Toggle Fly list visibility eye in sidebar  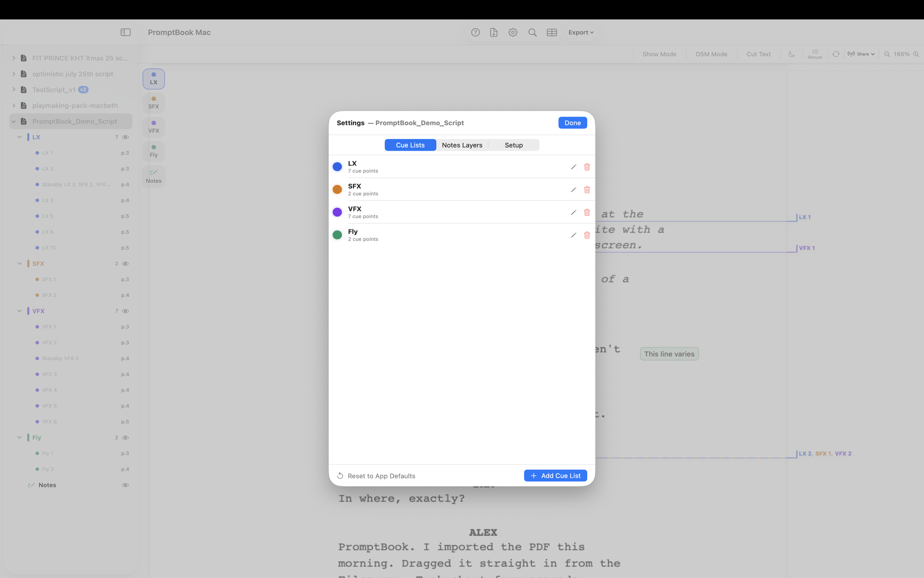[125, 437]
